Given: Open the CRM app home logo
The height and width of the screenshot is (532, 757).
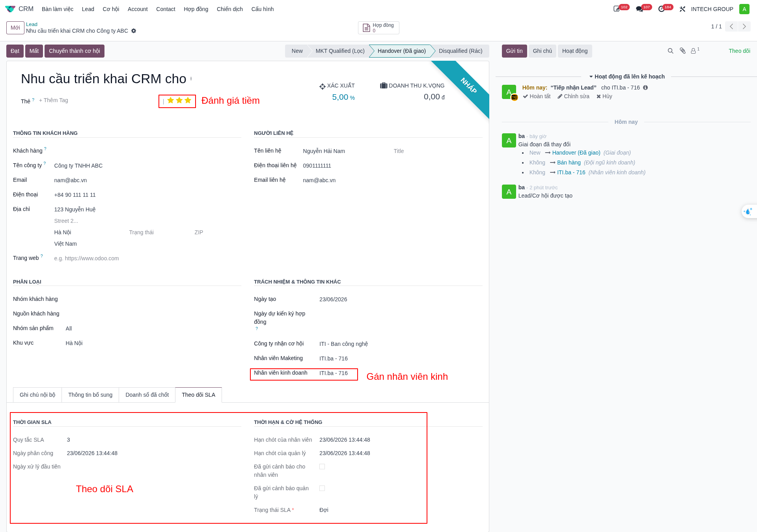Looking at the screenshot, I should (x=10, y=9).
